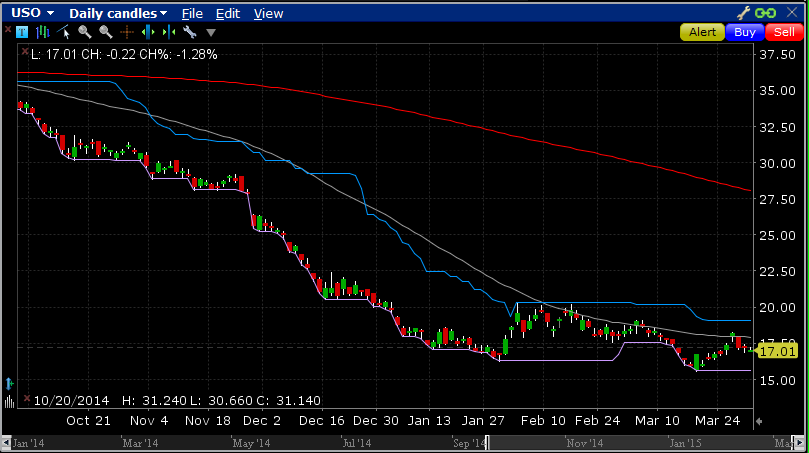The image size is (809, 453).
Task: Click the title bar wrench configure icon
Action: [743, 13]
